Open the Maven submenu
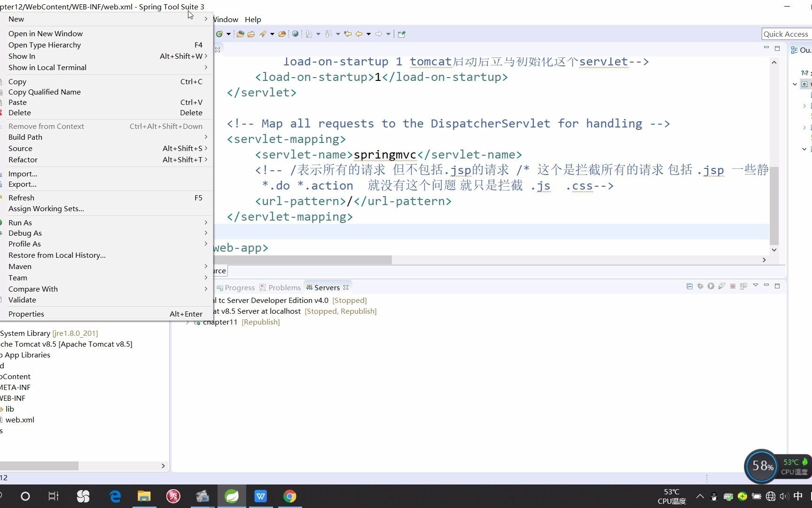 [x=107, y=266]
